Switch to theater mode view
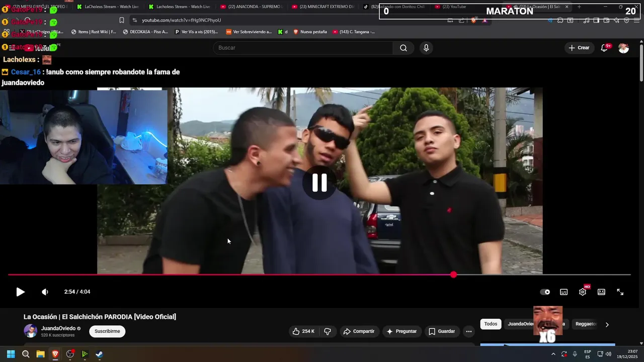The image size is (644, 362). tap(601, 292)
